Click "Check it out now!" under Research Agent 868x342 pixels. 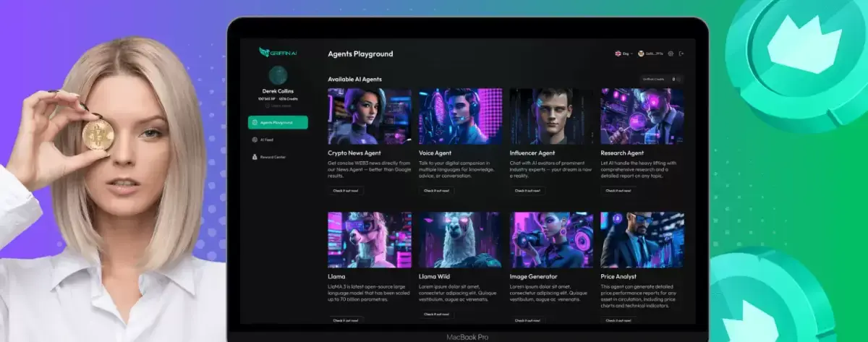pos(618,191)
